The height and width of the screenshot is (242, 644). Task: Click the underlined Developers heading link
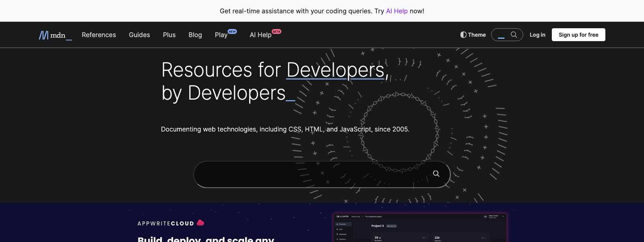(x=336, y=70)
